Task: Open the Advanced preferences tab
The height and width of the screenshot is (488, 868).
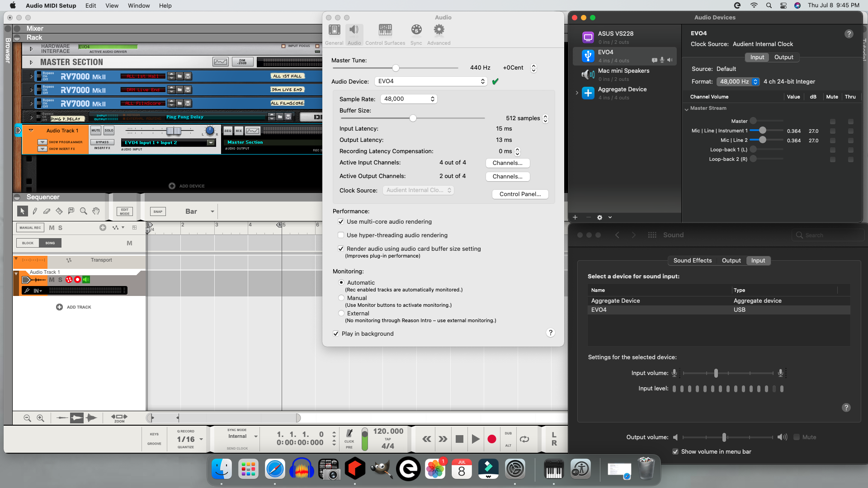Action: tap(439, 35)
